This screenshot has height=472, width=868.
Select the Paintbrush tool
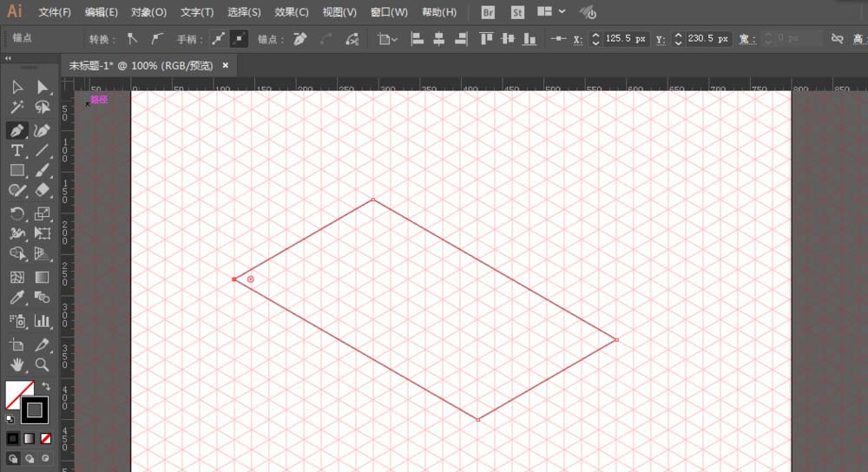point(42,170)
